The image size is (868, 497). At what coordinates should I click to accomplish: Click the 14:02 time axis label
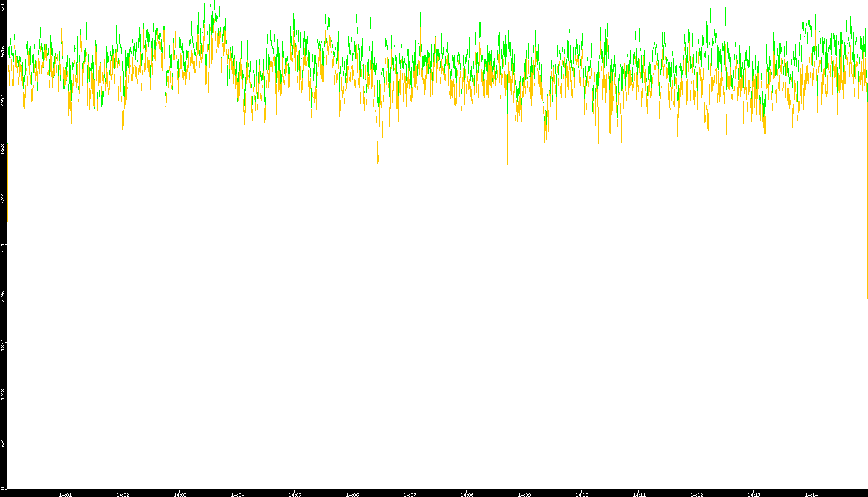(x=122, y=494)
